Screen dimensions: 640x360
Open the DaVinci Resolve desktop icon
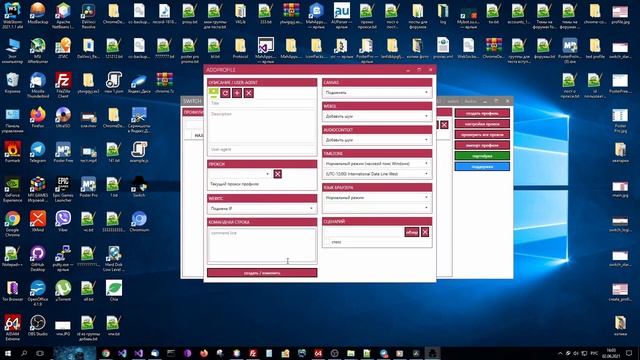coord(88,16)
